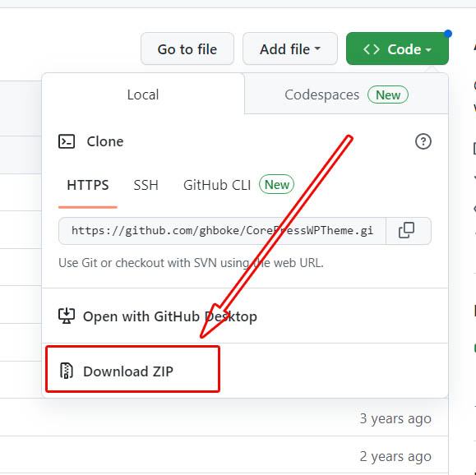Click the Go to file button

click(187, 48)
